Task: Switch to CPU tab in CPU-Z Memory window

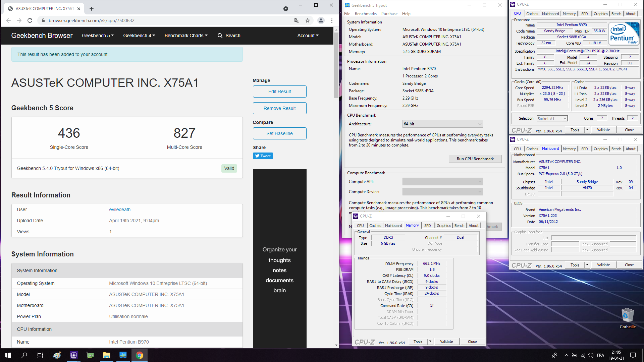Action: point(360,226)
